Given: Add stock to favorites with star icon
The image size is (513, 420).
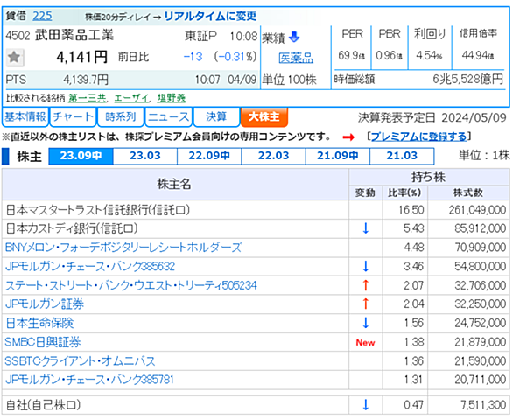Looking at the screenshot, I should pos(14,58).
